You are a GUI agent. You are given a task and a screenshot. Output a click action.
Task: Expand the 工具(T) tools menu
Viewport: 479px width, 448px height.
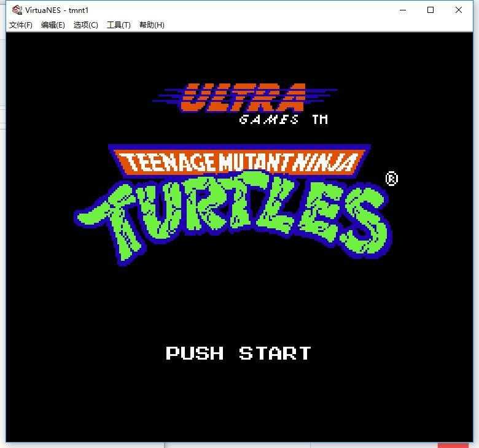119,25
